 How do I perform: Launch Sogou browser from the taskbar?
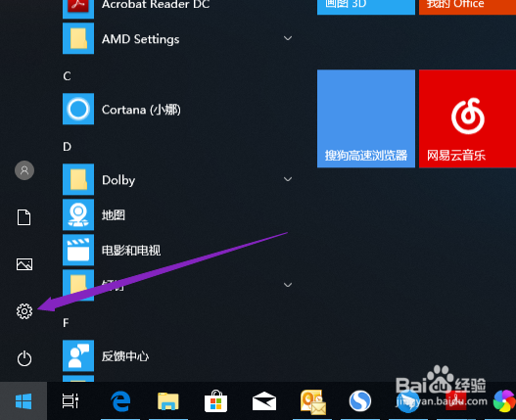360,401
